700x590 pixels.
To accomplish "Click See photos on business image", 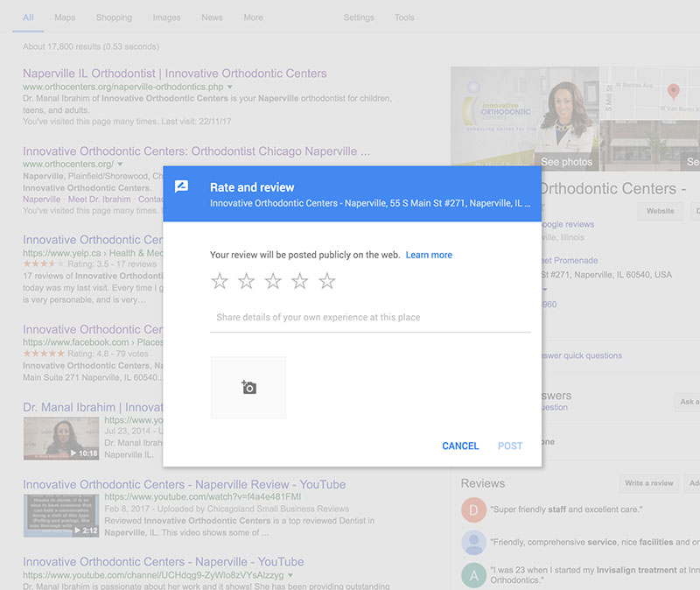I will (566, 162).
